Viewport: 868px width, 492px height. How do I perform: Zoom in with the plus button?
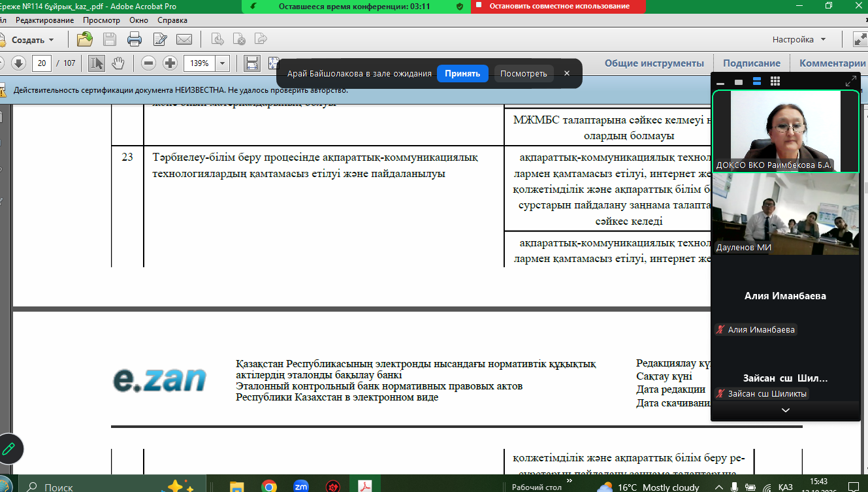click(170, 63)
